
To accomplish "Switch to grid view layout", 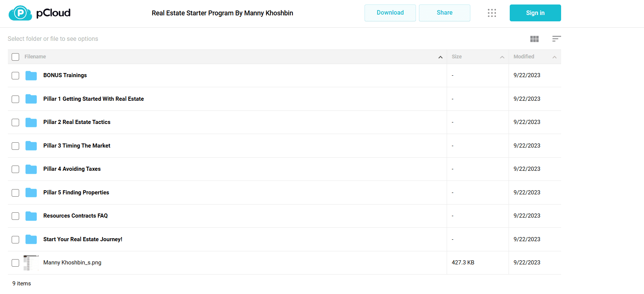I will tap(534, 39).
